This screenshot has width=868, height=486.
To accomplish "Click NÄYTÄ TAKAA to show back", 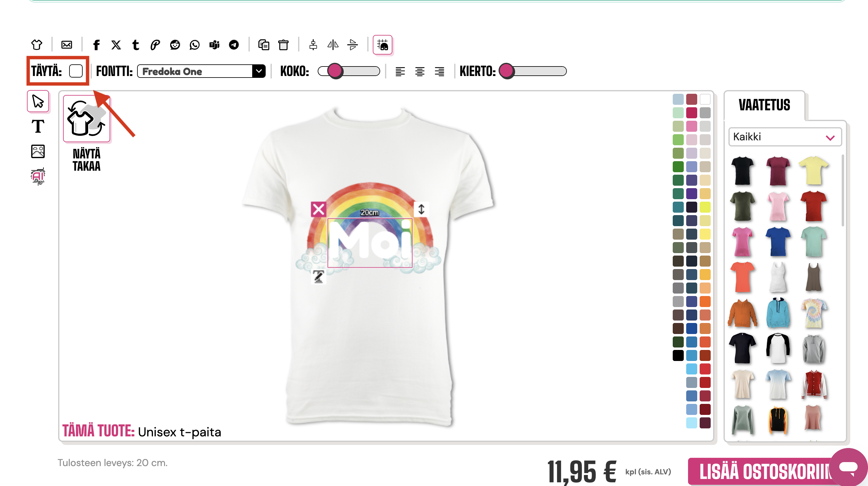I will [x=87, y=119].
